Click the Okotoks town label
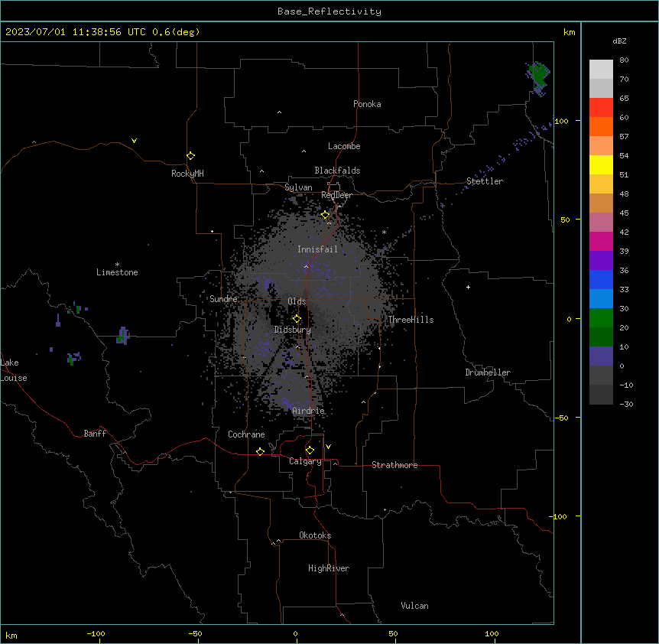 point(315,535)
